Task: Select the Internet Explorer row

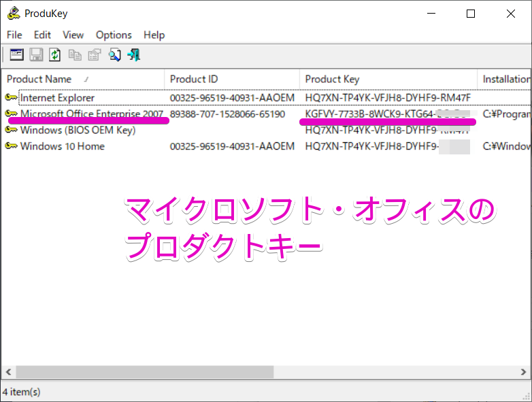Action: (x=266, y=98)
